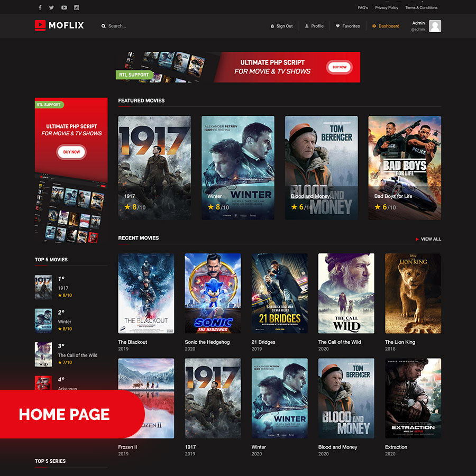Click the green RTL SUPPORT badge
Screen dimensions: 476x476
134,75
